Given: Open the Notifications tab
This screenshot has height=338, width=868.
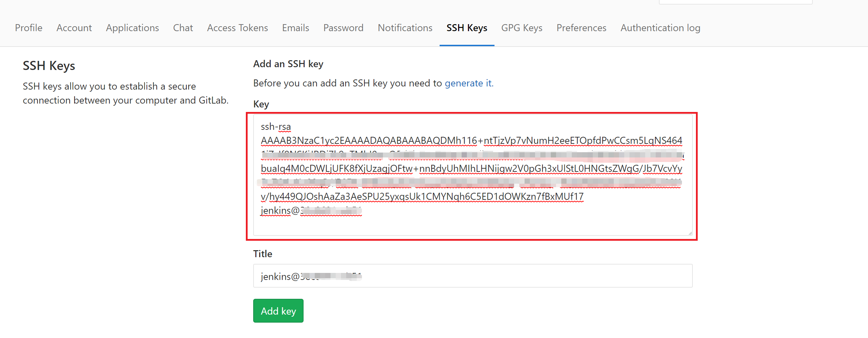Looking at the screenshot, I should pyautogui.click(x=405, y=28).
